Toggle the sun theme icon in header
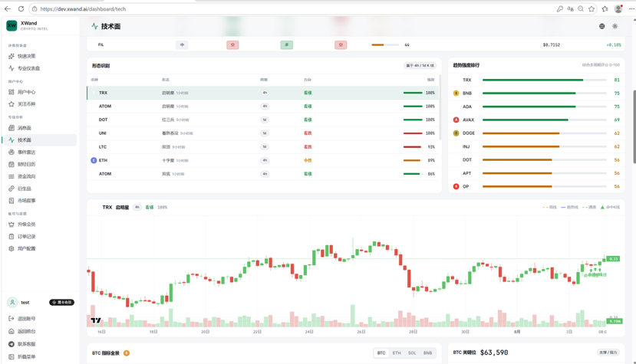The width and height of the screenshot is (636, 364). pos(615,26)
